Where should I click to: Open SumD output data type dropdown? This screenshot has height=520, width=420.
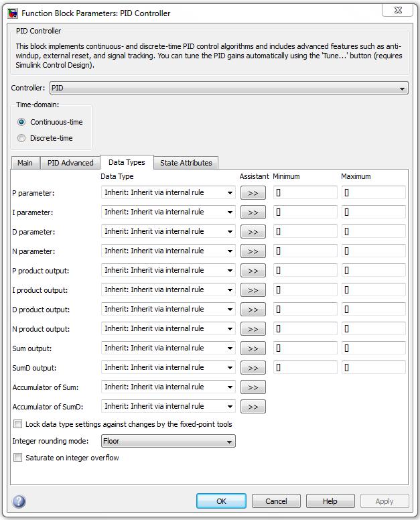(168, 367)
